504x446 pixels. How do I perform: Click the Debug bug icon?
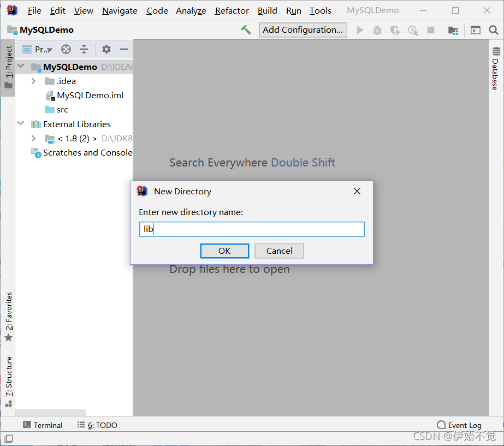(377, 30)
